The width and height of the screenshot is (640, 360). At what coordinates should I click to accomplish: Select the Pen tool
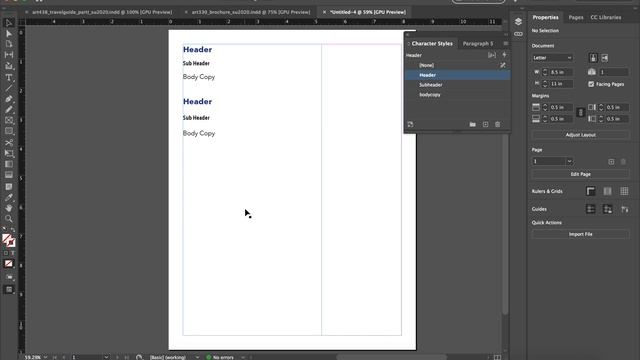click(9, 99)
